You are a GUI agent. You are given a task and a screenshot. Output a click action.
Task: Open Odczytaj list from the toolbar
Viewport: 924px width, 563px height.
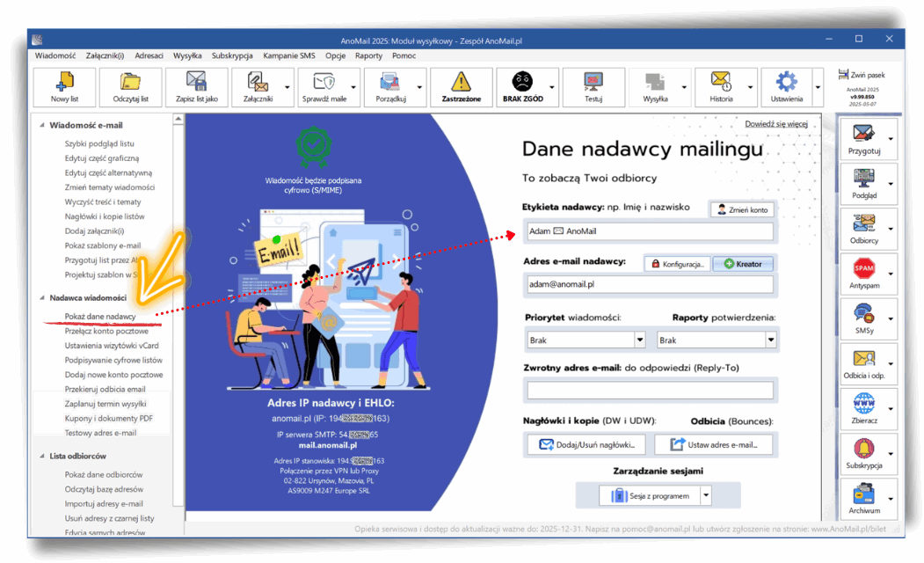(131, 87)
